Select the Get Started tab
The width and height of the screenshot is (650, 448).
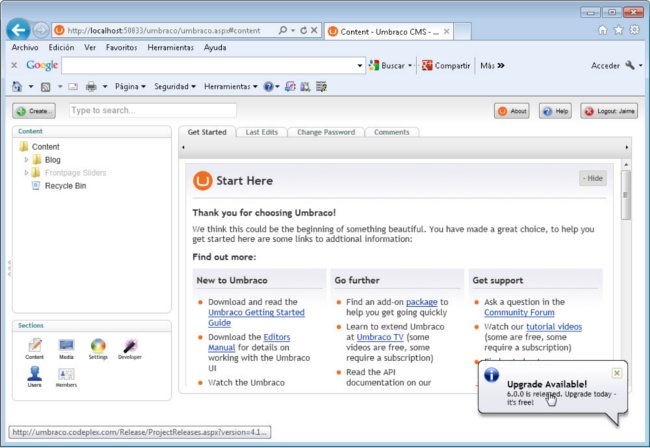[x=207, y=132]
